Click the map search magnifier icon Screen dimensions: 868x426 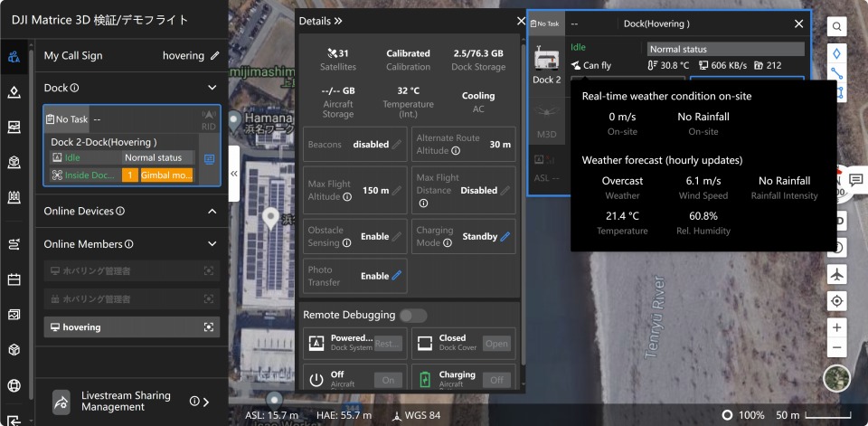pyautogui.click(x=837, y=28)
